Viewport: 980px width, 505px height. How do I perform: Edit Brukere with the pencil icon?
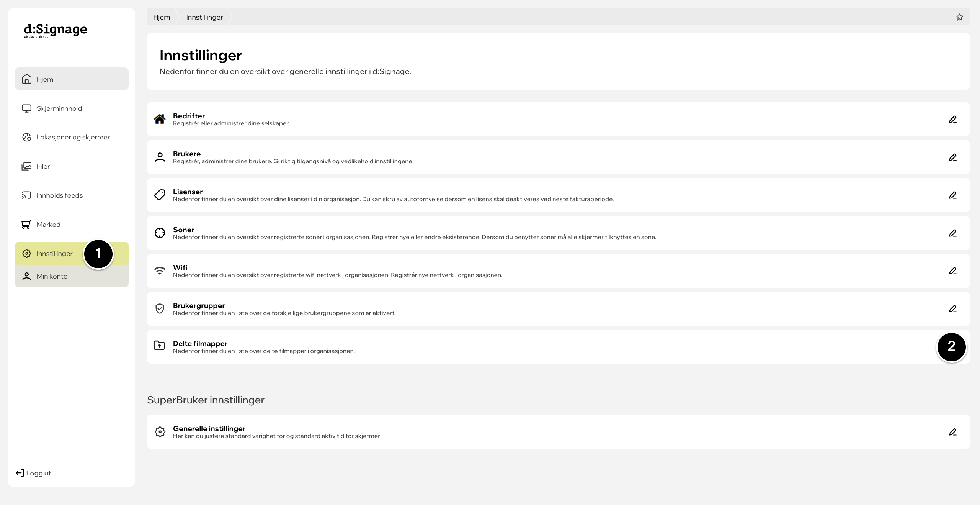click(x=953, y=157)
